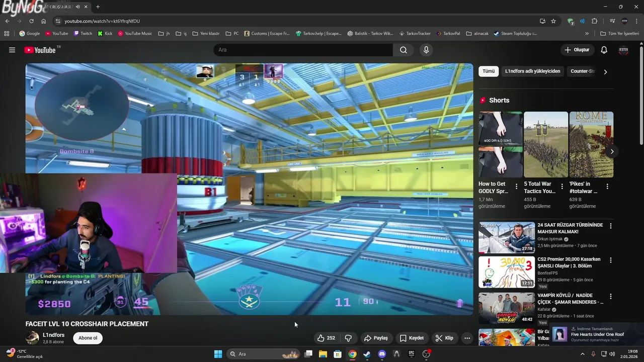
Task: Create a clip with the 'Klip' button
Action: (x=444, y=338)
